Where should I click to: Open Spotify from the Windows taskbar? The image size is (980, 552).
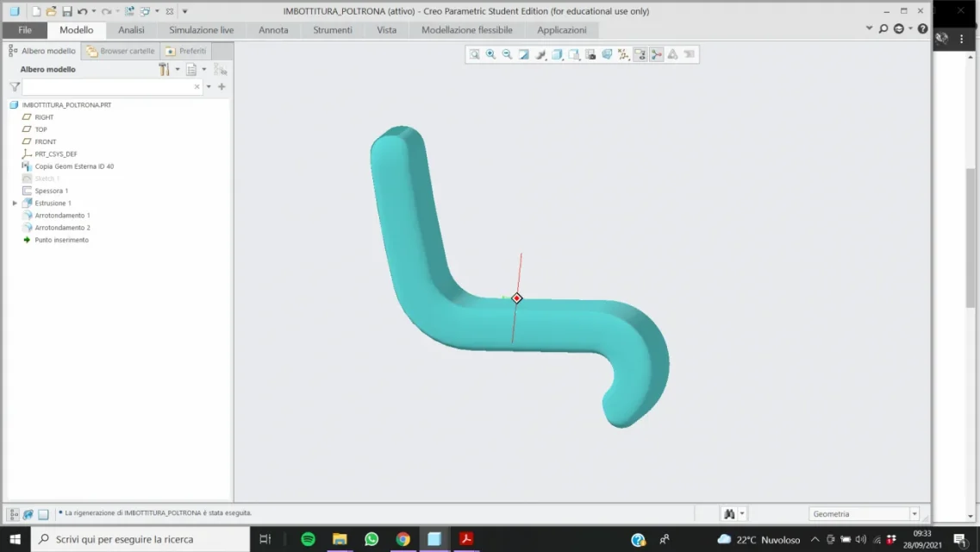tap(308, 539)
